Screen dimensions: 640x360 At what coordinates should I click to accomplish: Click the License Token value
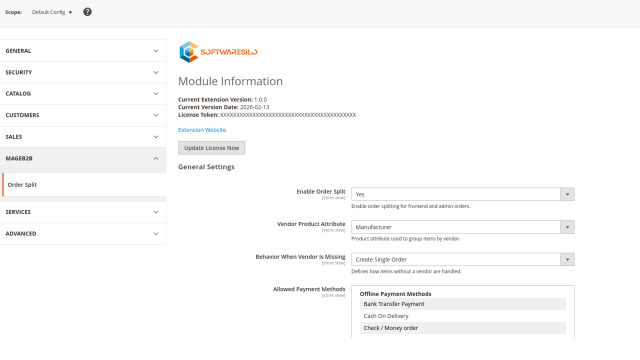(288, 115)
